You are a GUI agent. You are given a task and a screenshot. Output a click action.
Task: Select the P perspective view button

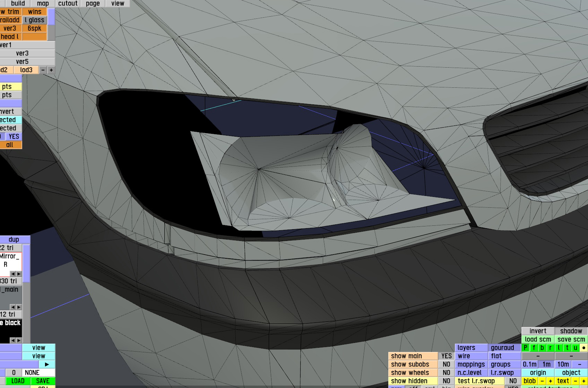pos(526,348)
